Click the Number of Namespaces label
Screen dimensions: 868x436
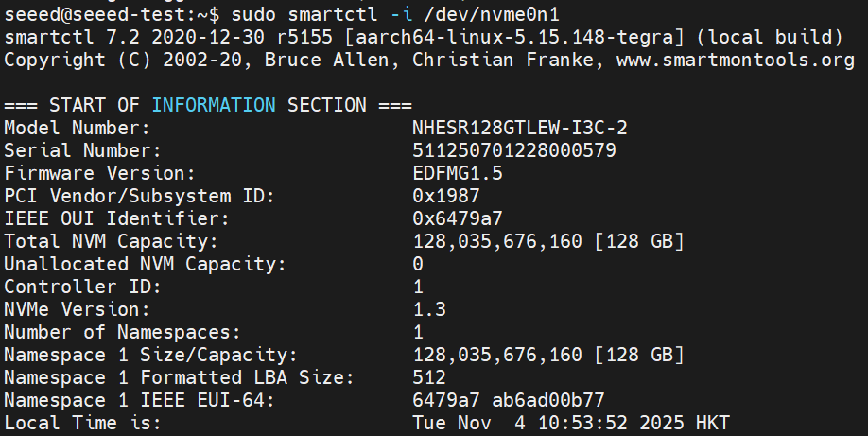[122, 332]
